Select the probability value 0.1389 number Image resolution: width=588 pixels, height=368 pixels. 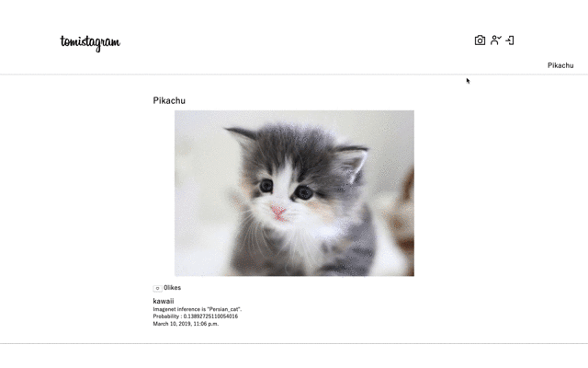click(x=210, y=316)
